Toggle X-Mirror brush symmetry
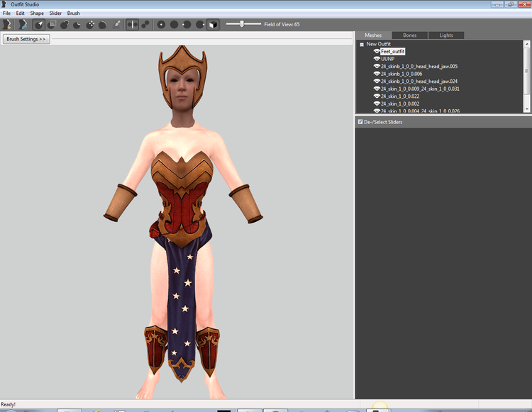The height and width of the screenshot is (412, 532). click(x=133, y=24)
